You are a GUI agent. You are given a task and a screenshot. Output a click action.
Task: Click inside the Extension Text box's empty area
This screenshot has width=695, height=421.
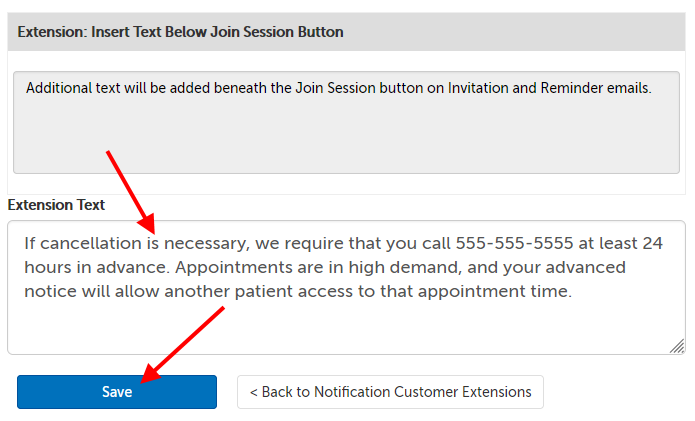[x=340, y=328]
